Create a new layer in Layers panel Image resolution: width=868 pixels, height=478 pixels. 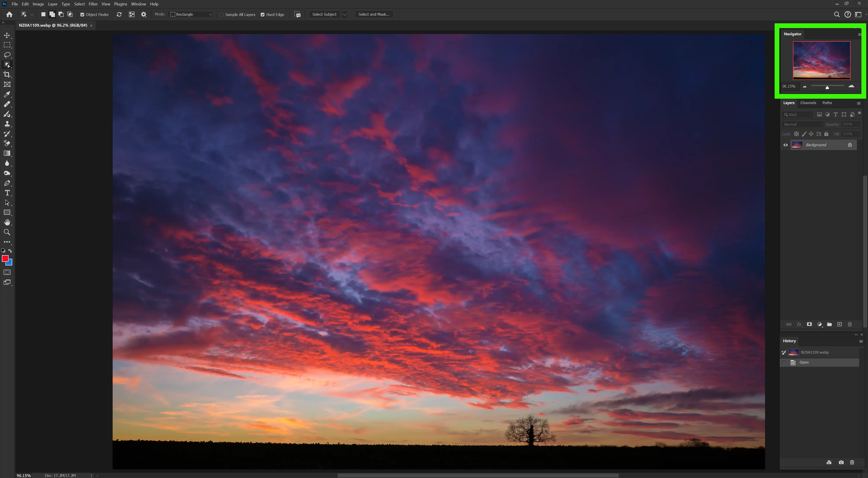click(x=839, y=324)
